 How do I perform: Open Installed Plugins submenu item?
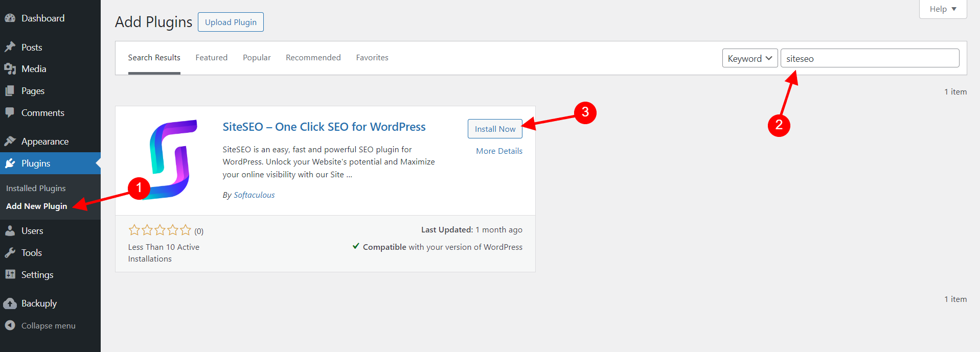(x=36, y=188)
